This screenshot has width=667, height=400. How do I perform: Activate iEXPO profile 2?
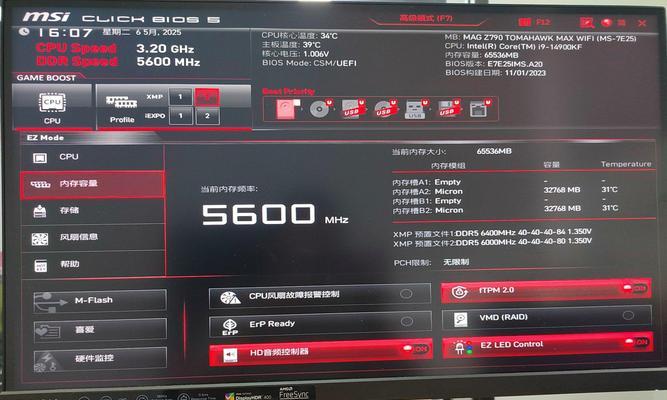[207, 116]
